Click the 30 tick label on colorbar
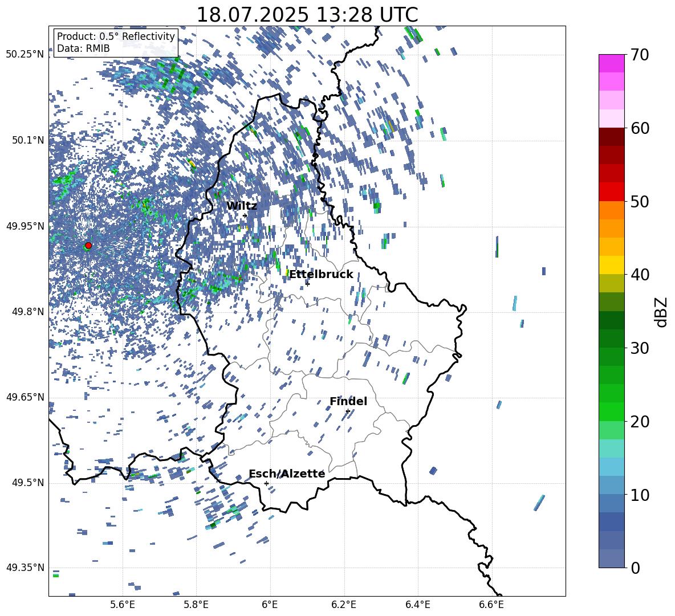This screenshot has width=675, height=616. point(640,348)
